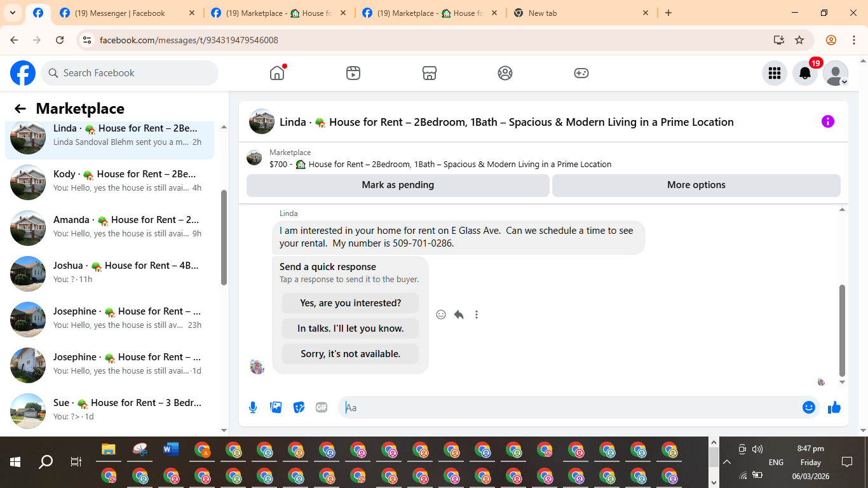Open Chrome tab search dropdown arrow
Image resolution: width=868 pixels, height=488 pixels.
[x=13, y=13]
